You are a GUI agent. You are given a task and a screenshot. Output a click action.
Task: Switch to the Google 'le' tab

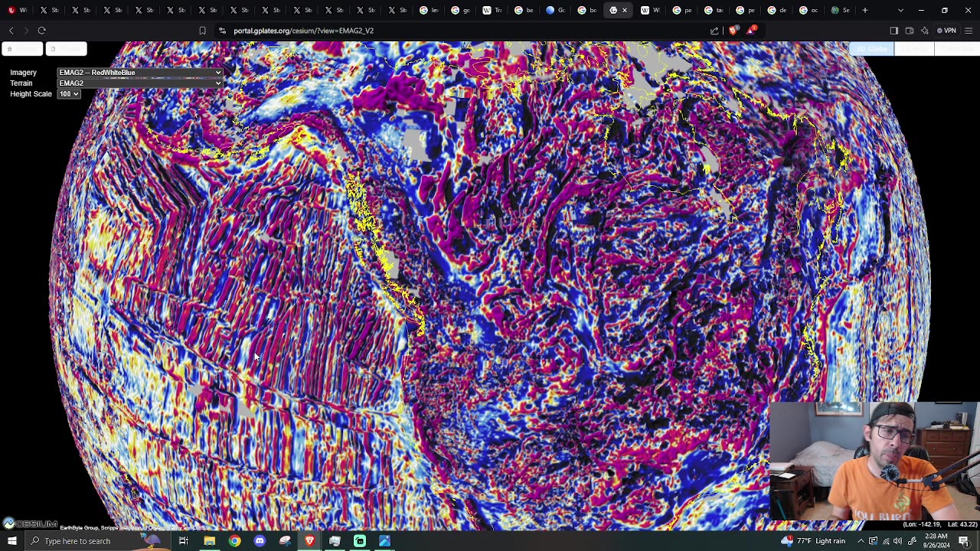(429, 10)
